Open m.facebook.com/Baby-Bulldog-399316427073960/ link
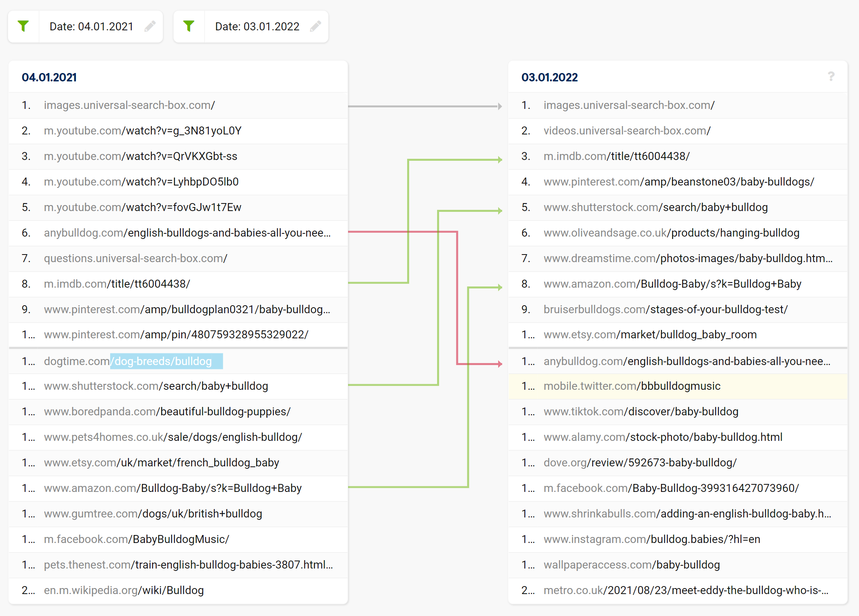 671,488
